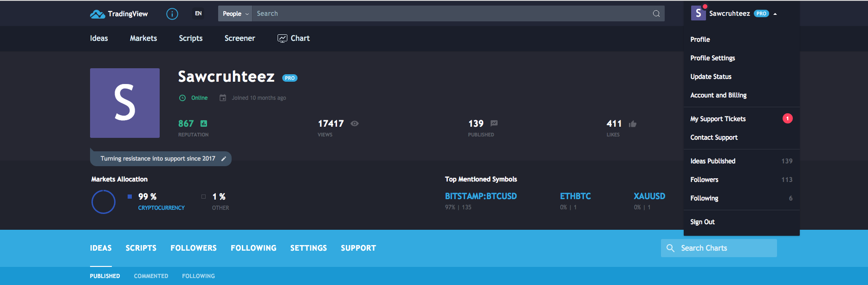
Task: Collapse the user menu arrow
Action: pos(775,14)
